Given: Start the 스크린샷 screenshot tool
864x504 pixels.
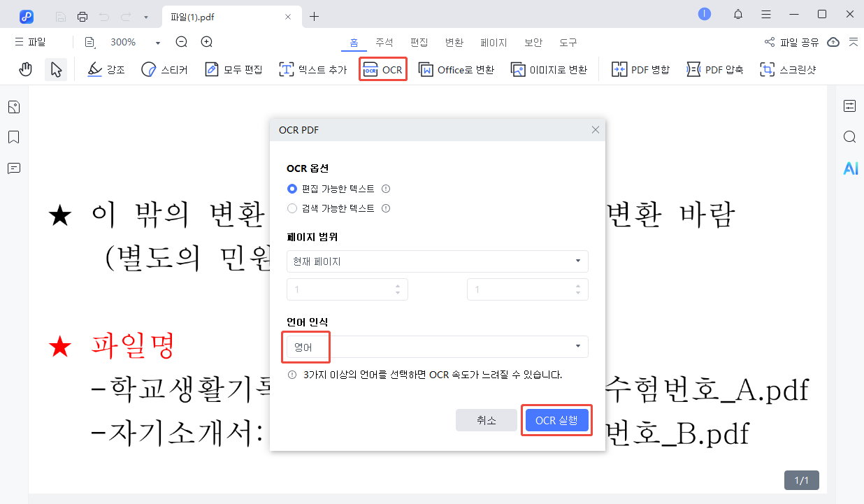Looking at the screenshot, I should (x=788, y=69).
